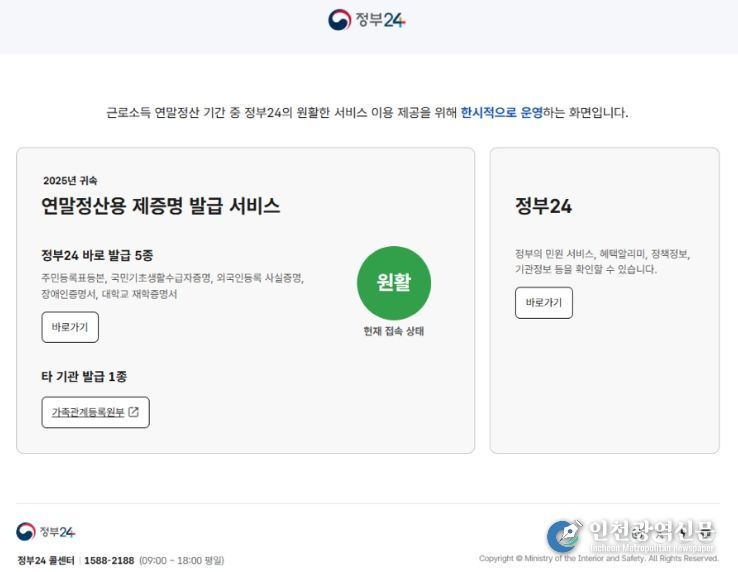Click the 현재 접속 상태 label
The height and width of the screenshot is (572, 738).
point(394,331)
